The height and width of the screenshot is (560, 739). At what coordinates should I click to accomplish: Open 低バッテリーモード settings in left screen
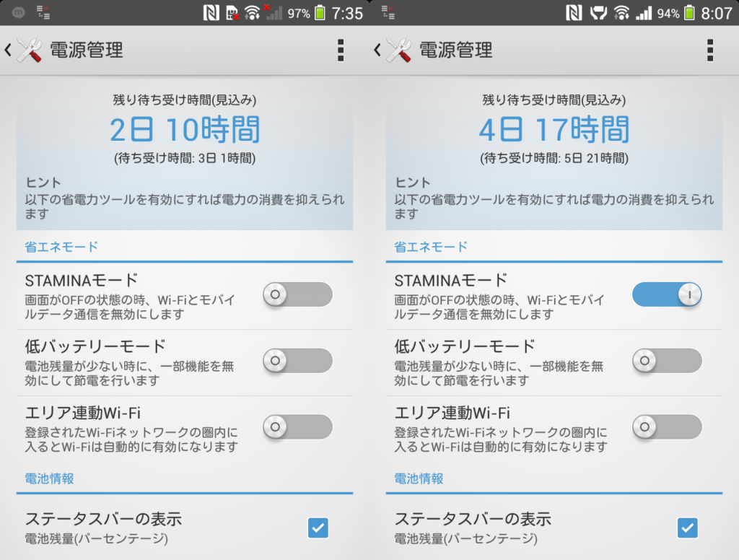pos(130,362)
